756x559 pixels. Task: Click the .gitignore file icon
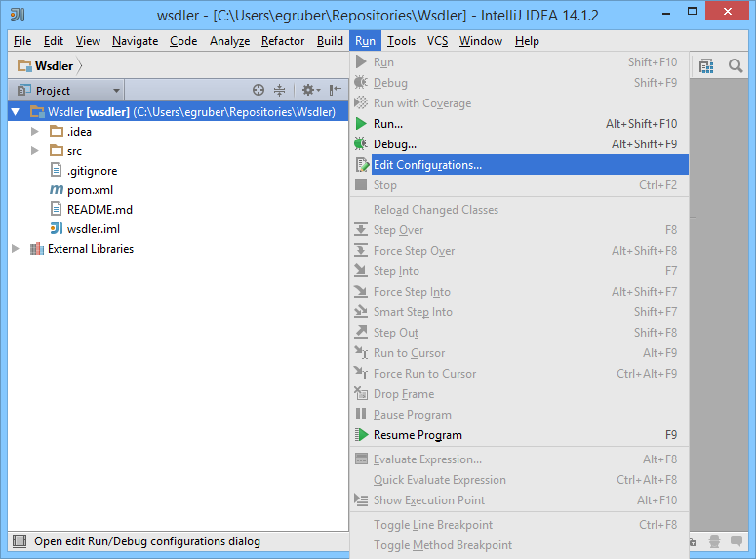57,170
